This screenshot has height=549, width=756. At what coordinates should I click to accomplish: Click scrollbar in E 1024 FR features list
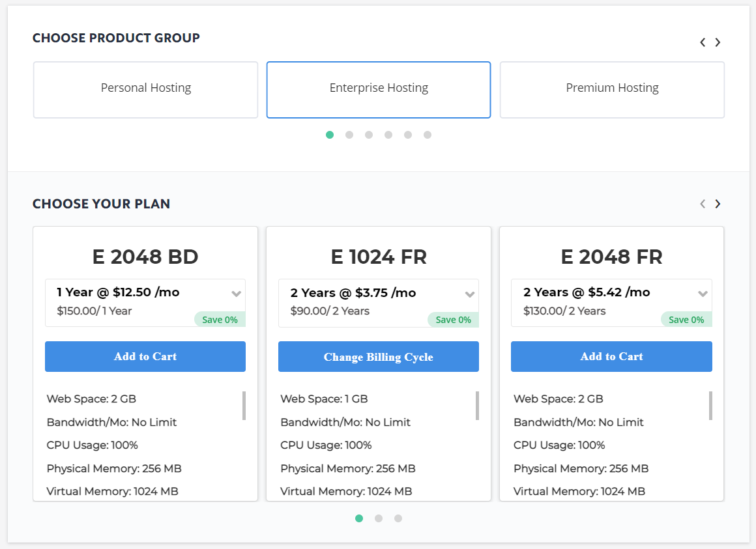[x=477, y=406]
